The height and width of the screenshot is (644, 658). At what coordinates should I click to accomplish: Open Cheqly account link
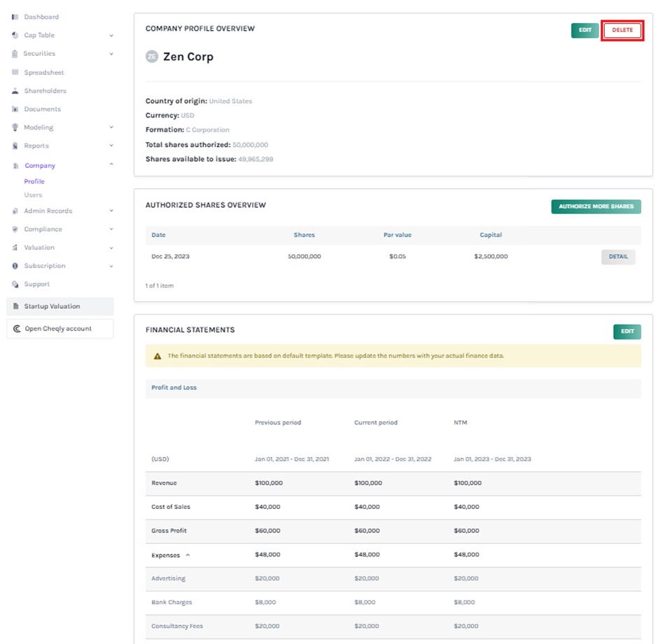(x=58, y=329)
